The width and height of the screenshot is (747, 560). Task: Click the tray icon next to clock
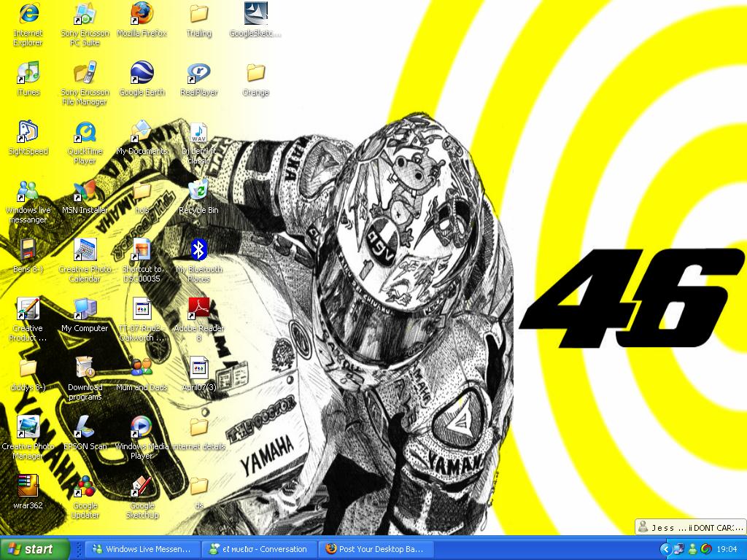coord(706,550)
